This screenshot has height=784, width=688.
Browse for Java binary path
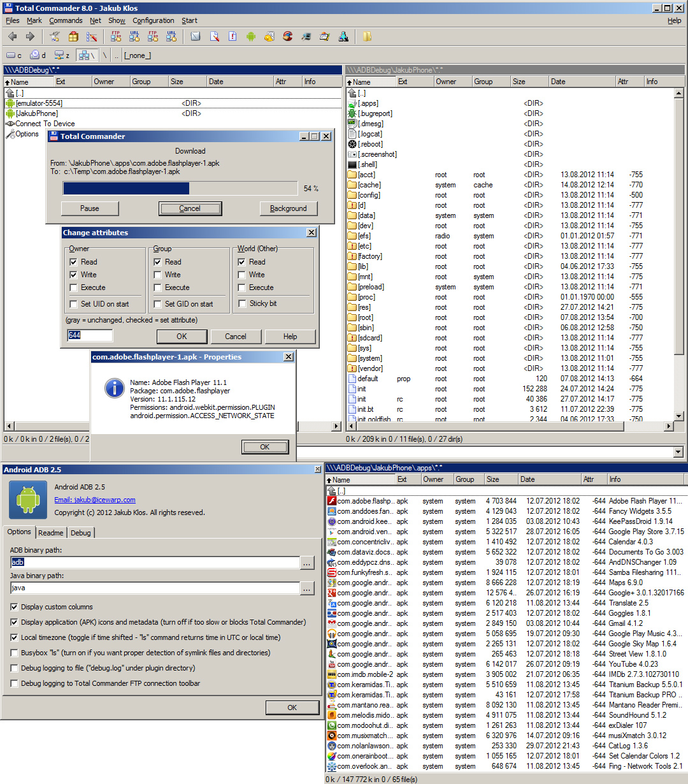[307, 588]
